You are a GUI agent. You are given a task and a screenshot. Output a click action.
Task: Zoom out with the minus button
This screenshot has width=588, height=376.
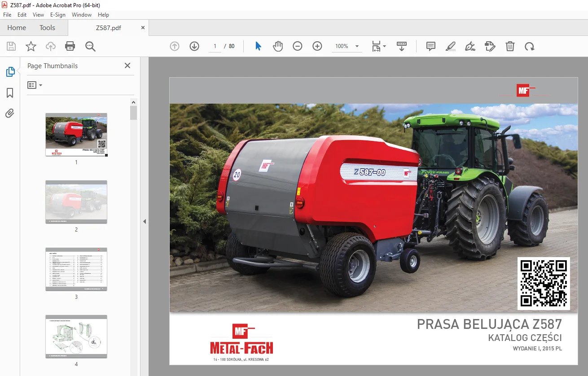point(298,46)
